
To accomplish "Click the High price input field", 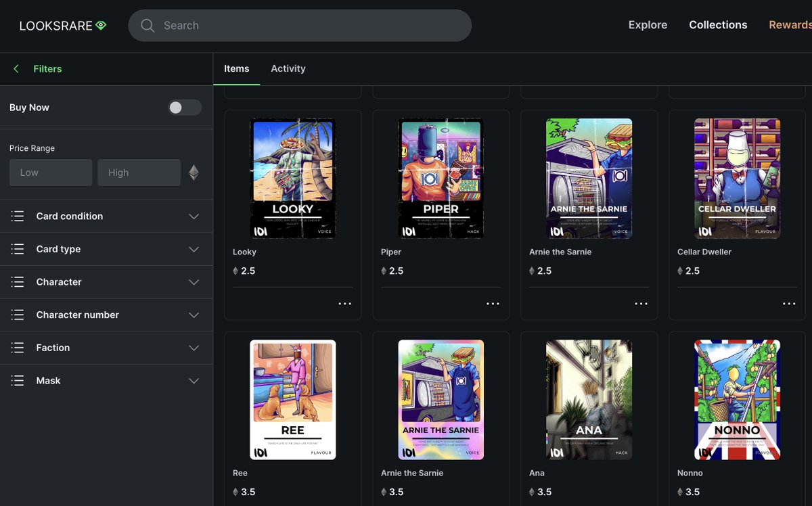I will [139, 172].
